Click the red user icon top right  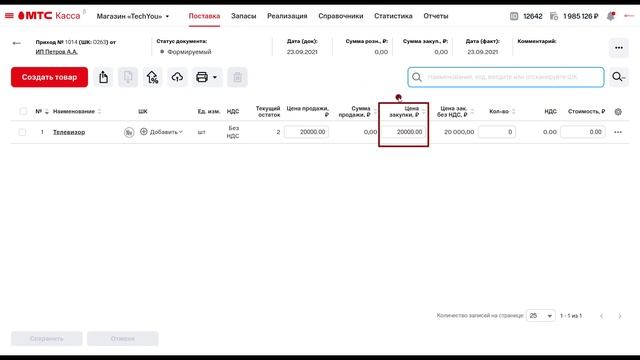click(x=629, y=16)
